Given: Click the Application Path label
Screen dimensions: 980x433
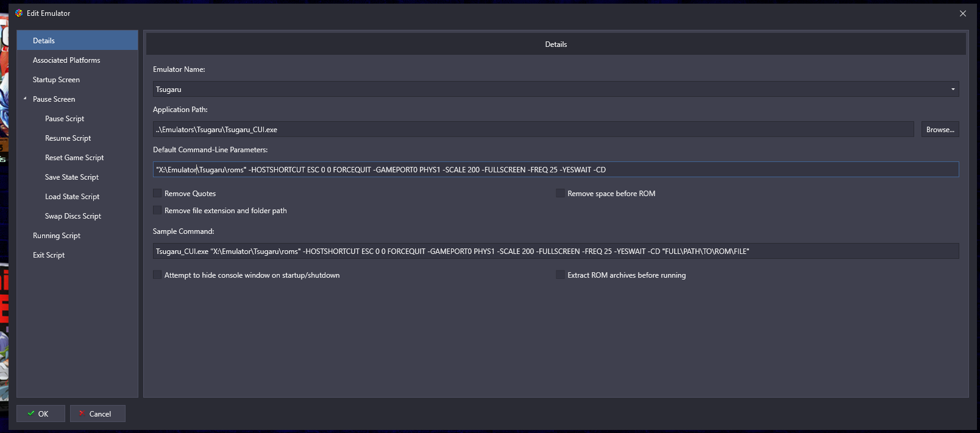Looking at the screenshot, I should coord(180,109).
